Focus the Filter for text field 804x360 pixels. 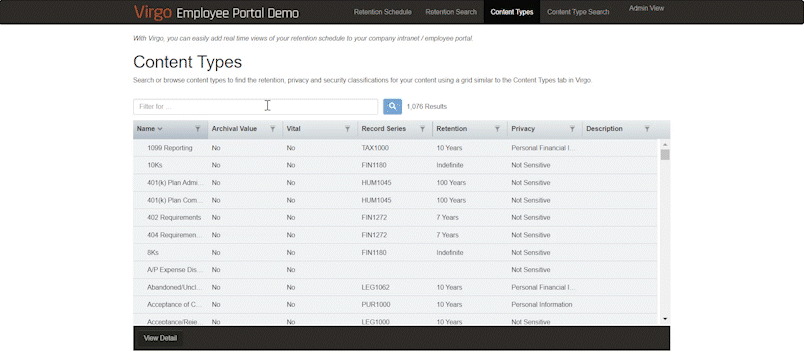pos(255,107)
